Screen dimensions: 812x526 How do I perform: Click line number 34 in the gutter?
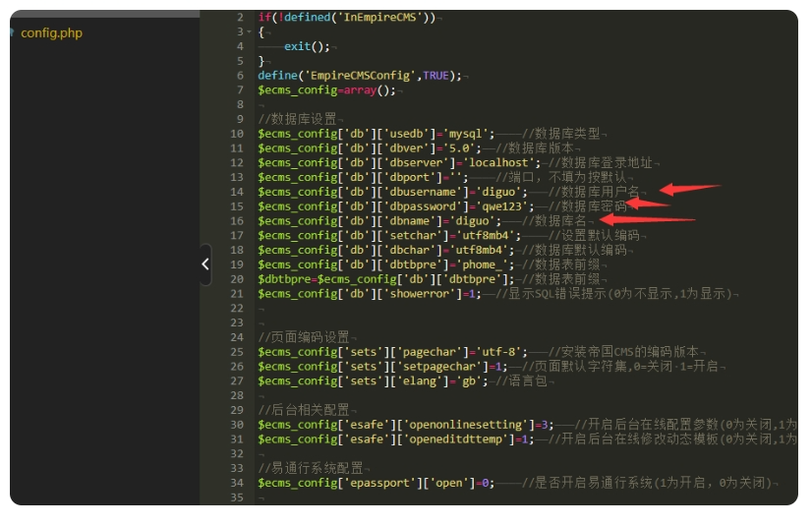coord(237,482)
